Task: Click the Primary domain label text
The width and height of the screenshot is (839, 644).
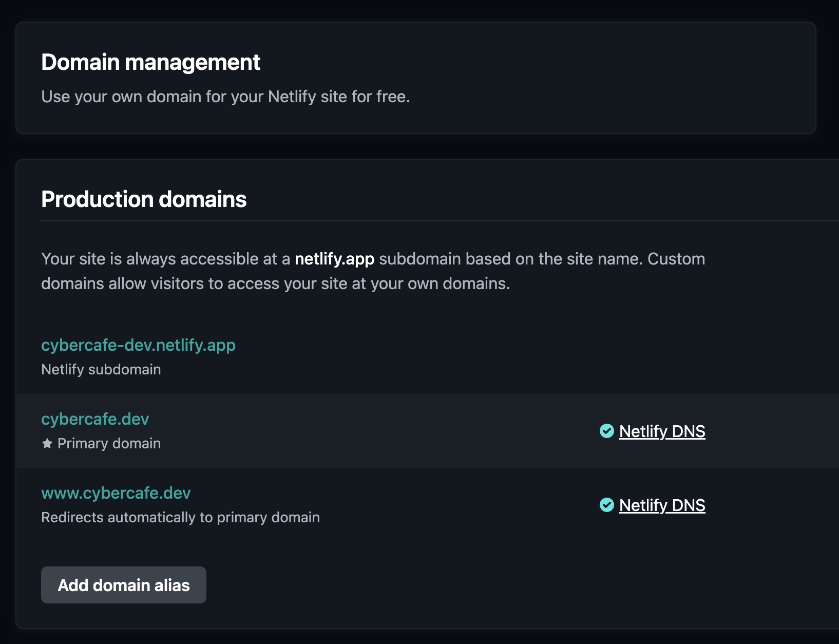Action: click(x=109, y=443)
